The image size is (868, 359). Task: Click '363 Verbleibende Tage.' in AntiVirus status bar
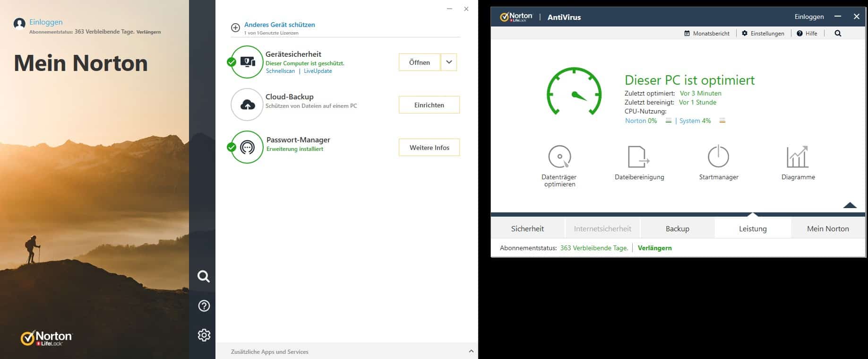[594, 248]
